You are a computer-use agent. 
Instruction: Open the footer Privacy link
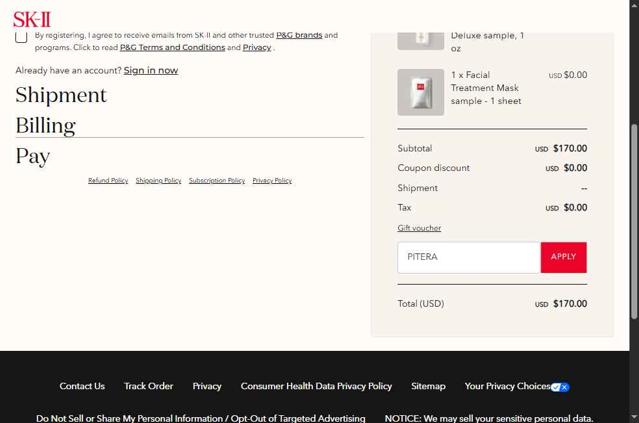pyautogui.click(x=207, y=386)
